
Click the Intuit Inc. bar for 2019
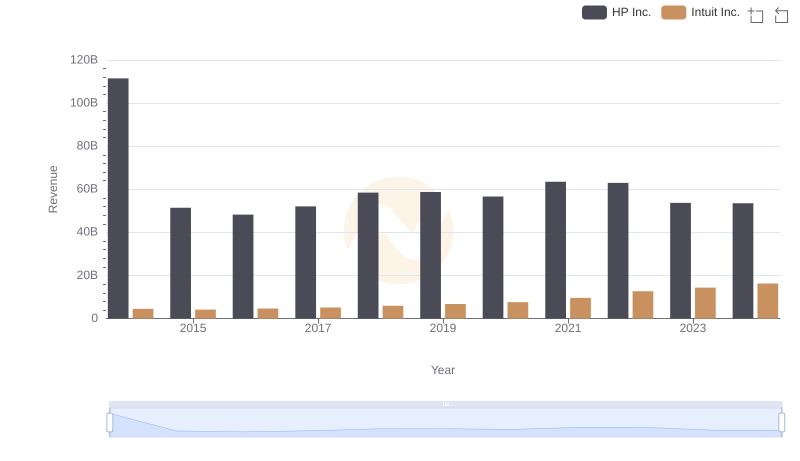coord(456,311)
